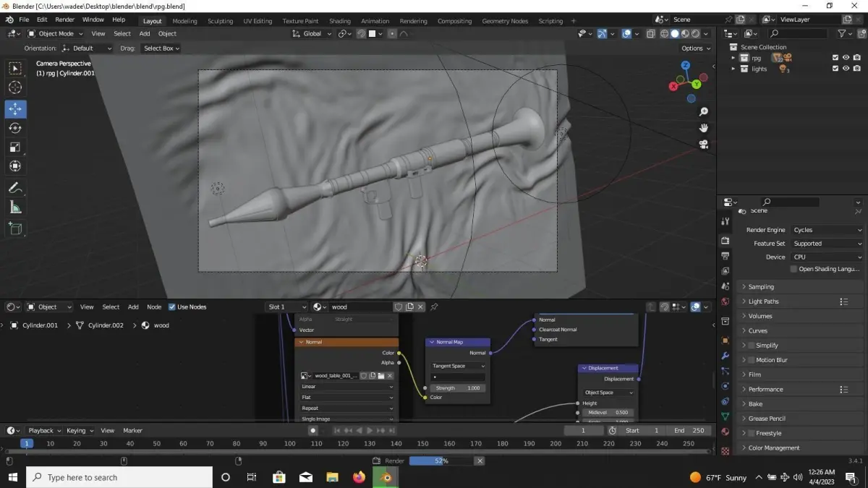Open File Explorer from the taskbar

(x=332, y=477)
